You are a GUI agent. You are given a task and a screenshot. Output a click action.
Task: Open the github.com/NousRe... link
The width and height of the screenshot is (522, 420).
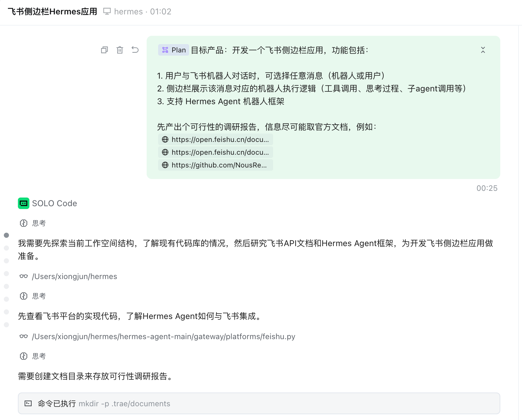pyautogui.click(x=216, y=165)
